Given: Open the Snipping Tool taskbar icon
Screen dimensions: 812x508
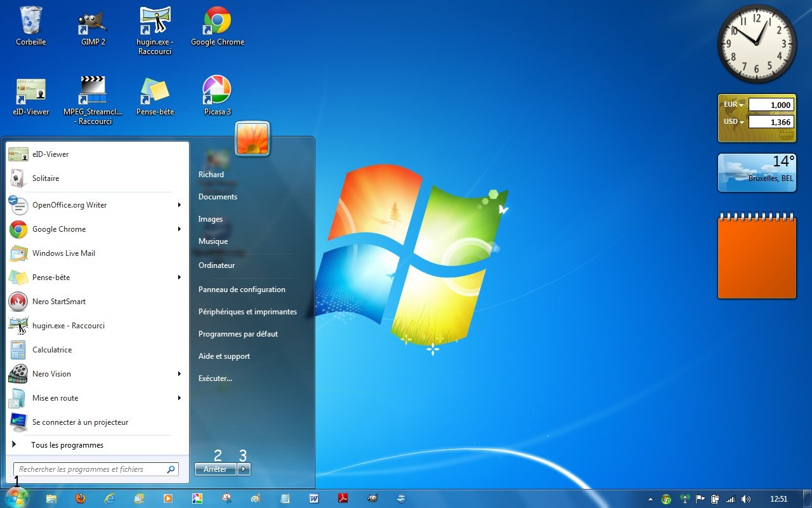Looking at the screenshot, I should [x=226, y=499].
